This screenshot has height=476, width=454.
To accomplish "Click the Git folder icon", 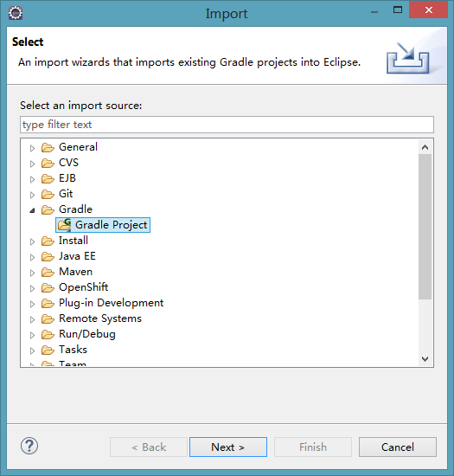I will (48, 194).
